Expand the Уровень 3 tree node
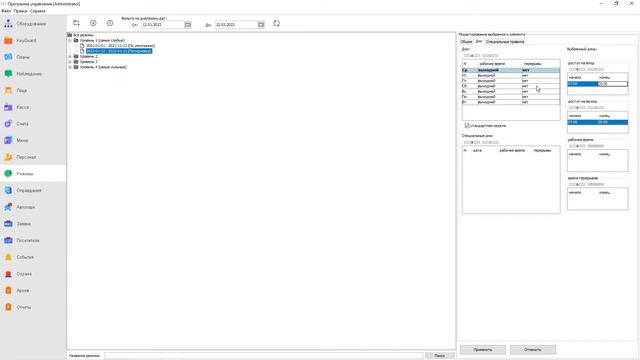The width and height of the screenshot is (640, 360). [70, 62]
